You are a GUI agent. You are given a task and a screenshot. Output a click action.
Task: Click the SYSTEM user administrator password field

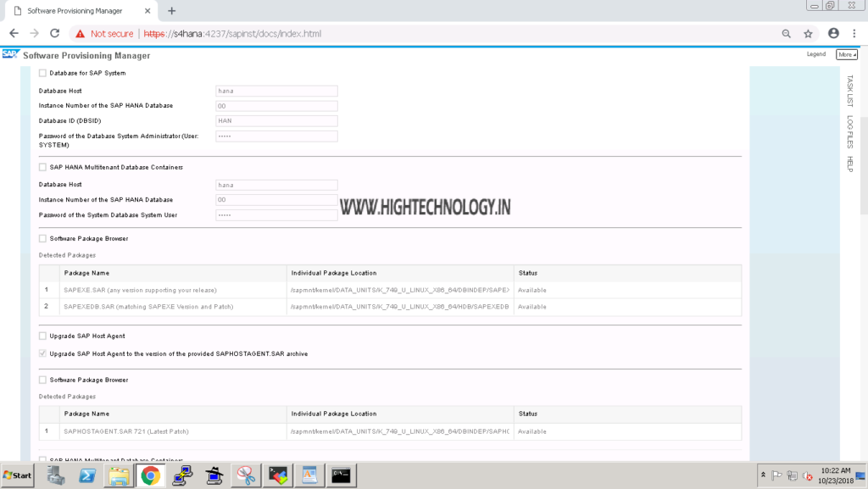click(276, 136)
